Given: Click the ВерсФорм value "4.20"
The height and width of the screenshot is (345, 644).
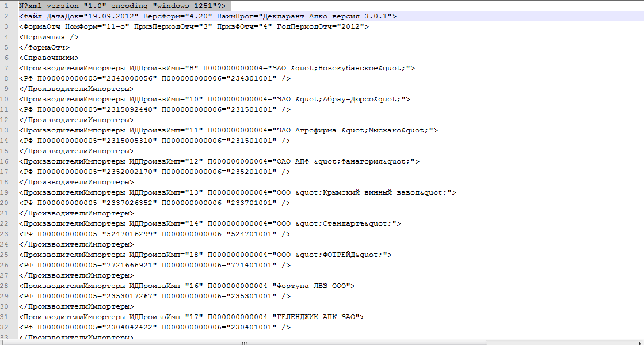Looking at the screenshot, I should [x=199, y=17].
